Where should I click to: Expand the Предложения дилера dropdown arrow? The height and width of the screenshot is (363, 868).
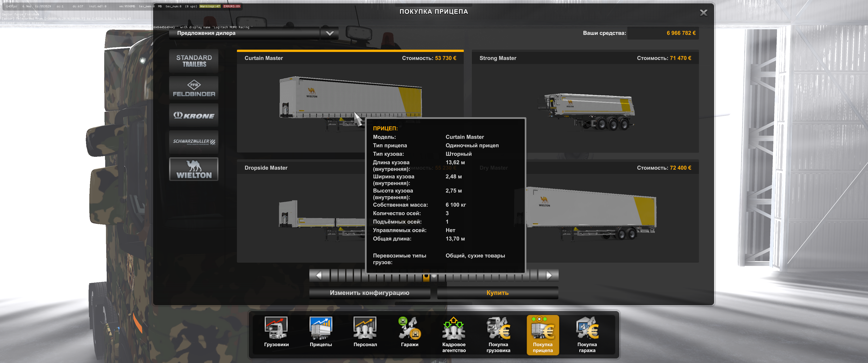pos(330,33)
